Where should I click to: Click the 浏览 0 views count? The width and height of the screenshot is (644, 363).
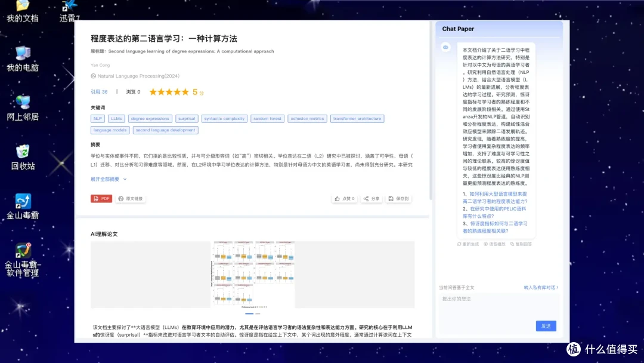coord(133,92)
